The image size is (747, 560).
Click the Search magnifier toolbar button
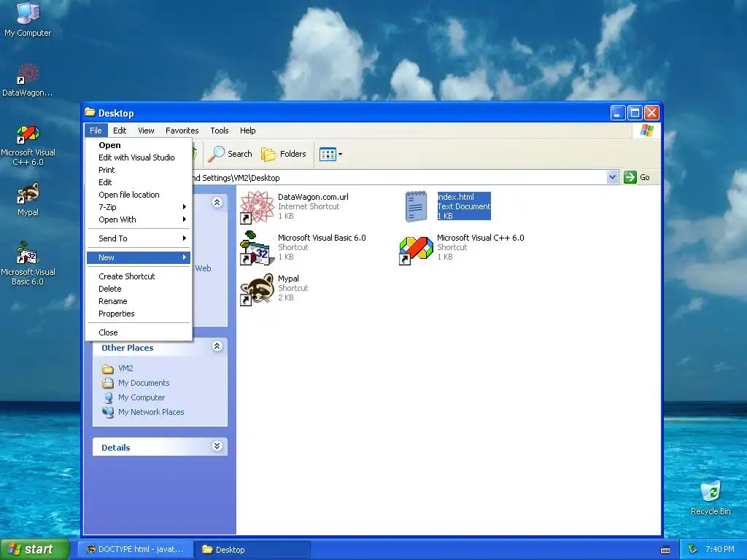coord(231,154)
